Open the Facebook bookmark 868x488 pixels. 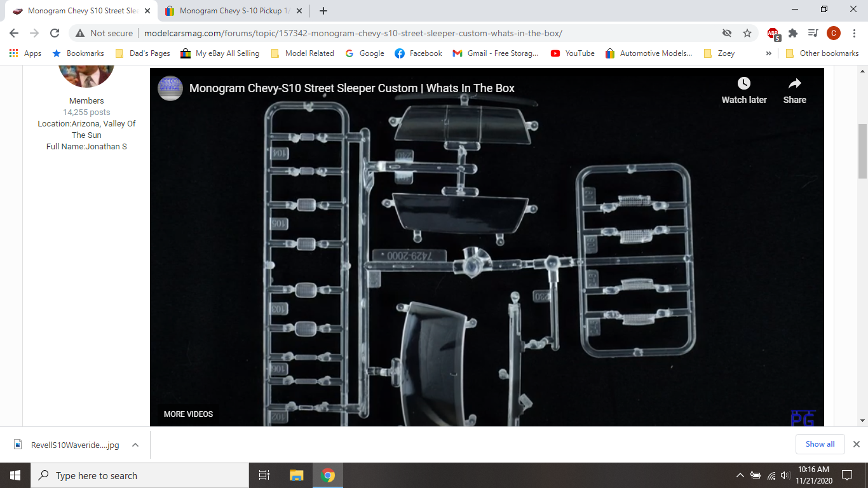pos(418,53)
